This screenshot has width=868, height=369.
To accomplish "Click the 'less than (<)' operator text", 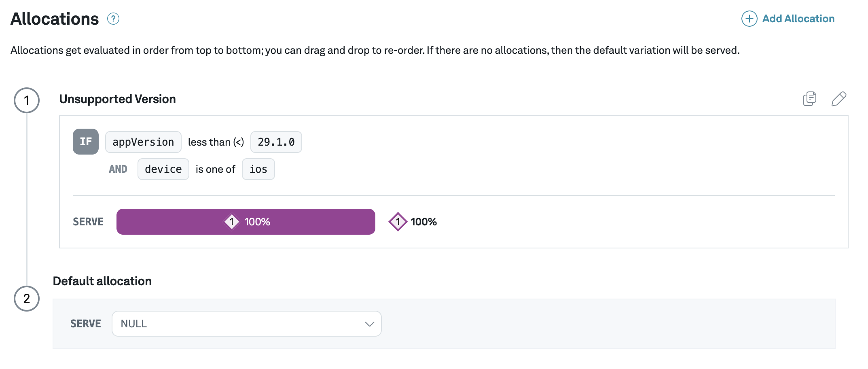I will tap(216, 142).
